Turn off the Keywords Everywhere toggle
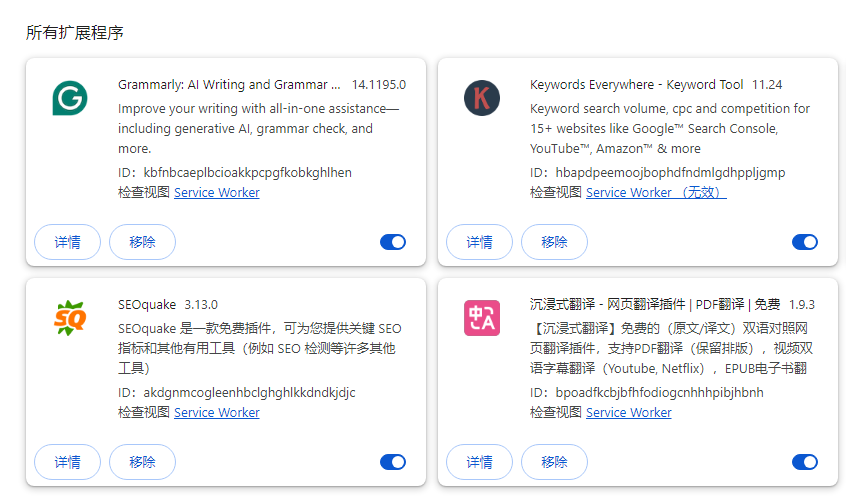The image size is (846, 500). click(x=805, y=242)
